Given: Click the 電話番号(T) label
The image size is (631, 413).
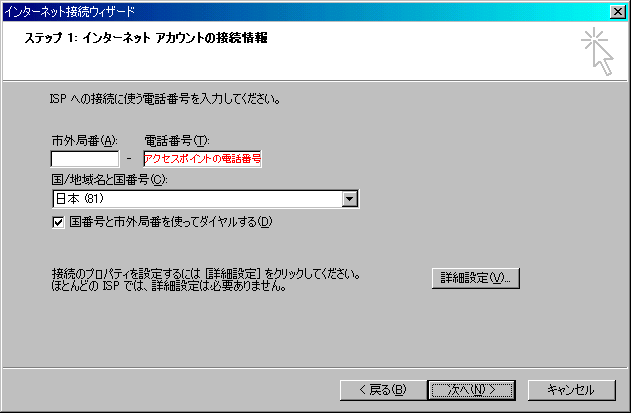Looking at the screenshot, I should pos(177,140).
